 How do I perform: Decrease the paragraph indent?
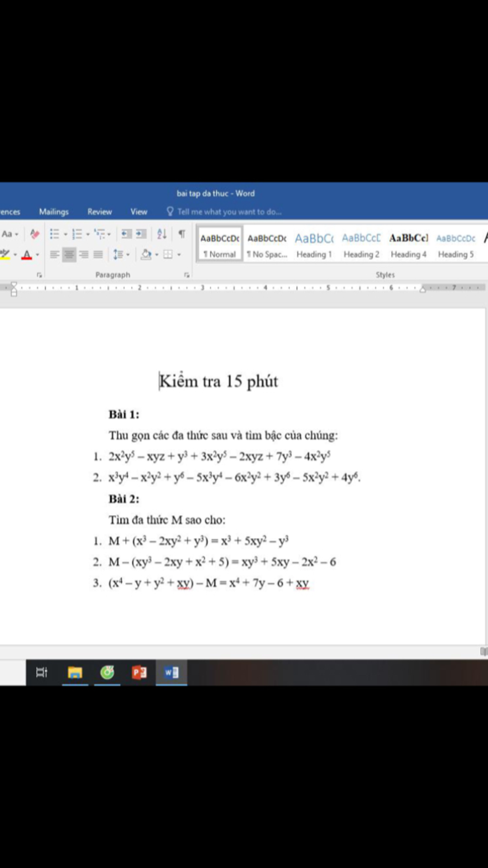tap(126, 234)
